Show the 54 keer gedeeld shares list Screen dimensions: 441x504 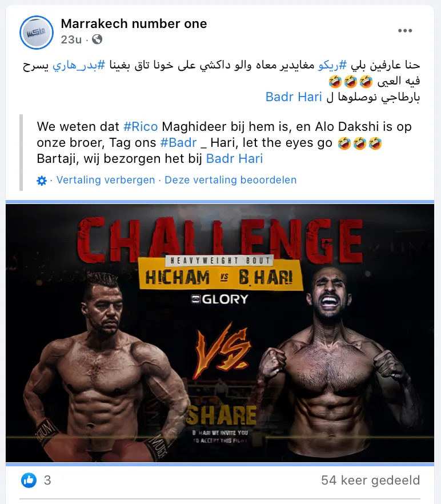[x=370, y=480]
